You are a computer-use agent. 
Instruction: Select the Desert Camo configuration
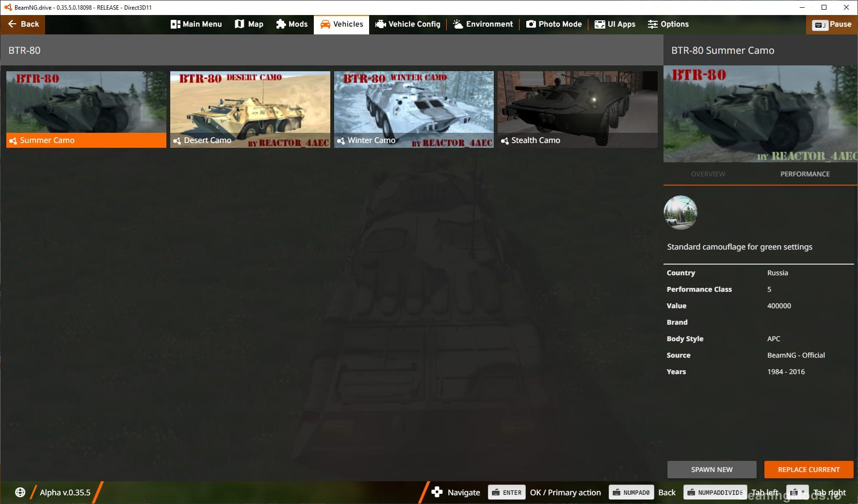[x=250, y=110]
